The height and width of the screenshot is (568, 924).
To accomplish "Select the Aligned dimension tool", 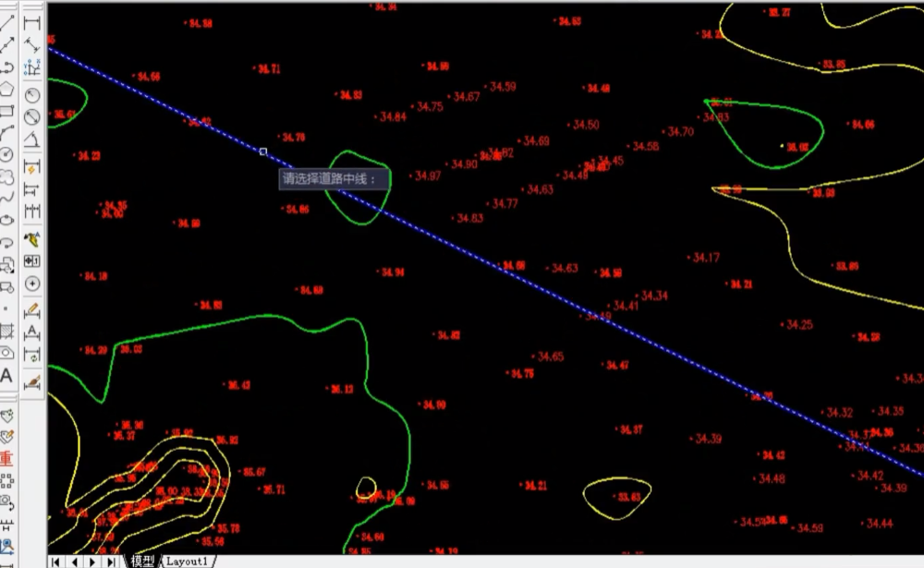I will (32, 45).
